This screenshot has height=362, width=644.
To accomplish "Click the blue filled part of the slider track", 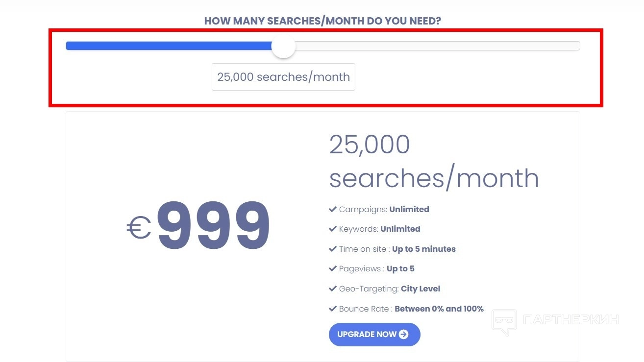I will point(169,46).
